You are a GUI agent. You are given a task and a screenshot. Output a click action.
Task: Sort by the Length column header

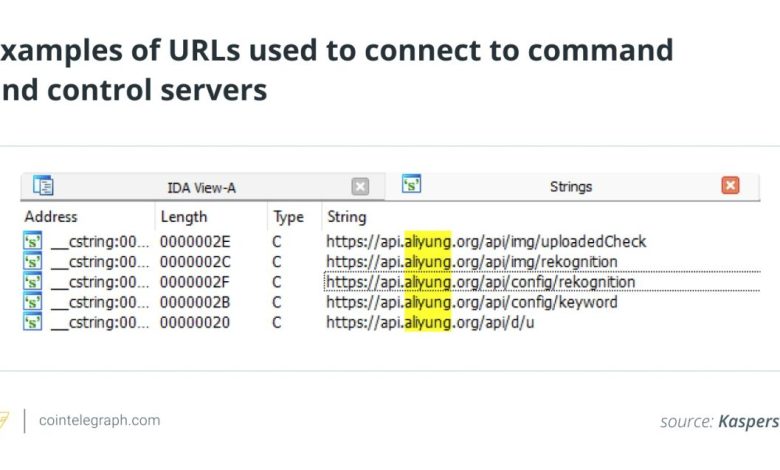pos(184,216)
